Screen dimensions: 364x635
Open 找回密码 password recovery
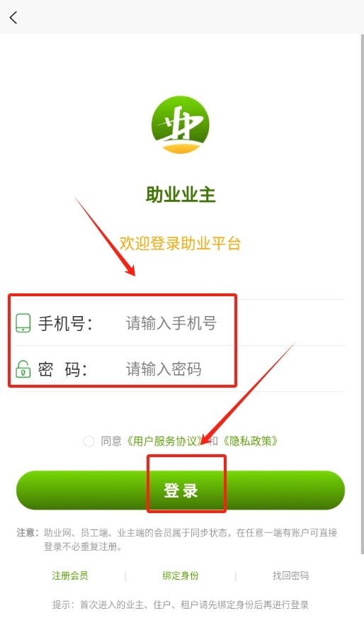(290, 575)
